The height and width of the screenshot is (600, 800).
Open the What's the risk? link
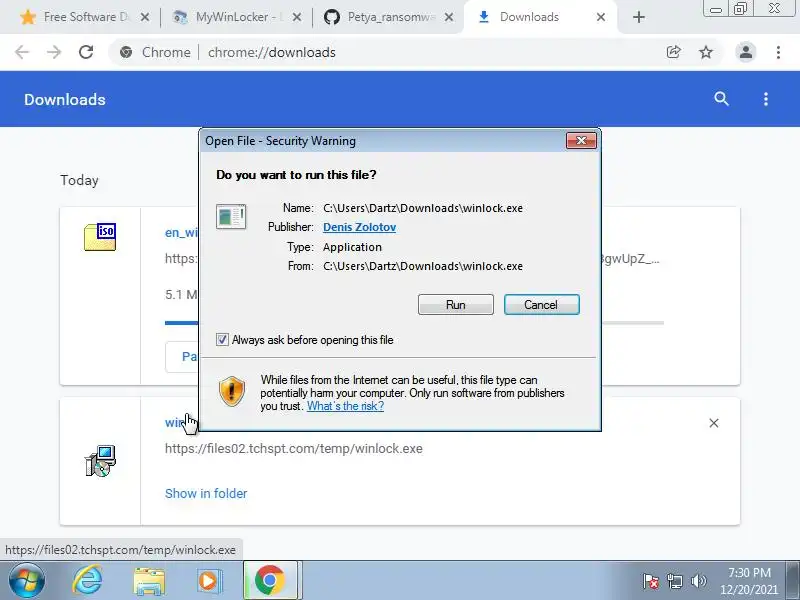[x=345, y=406]
